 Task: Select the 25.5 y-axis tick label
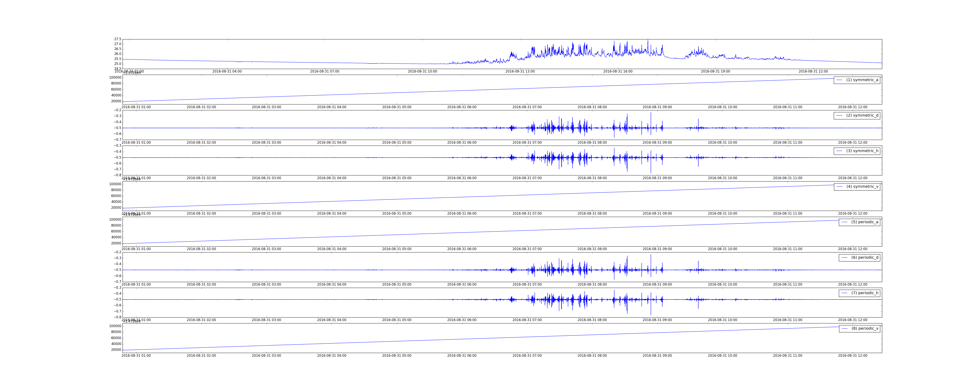click(118, 59)
